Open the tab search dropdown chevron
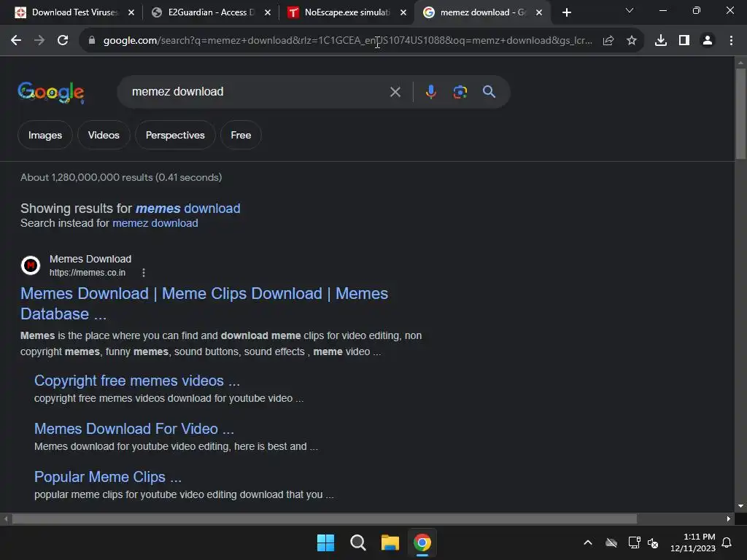The image size is (747, 560). point(630,10)
